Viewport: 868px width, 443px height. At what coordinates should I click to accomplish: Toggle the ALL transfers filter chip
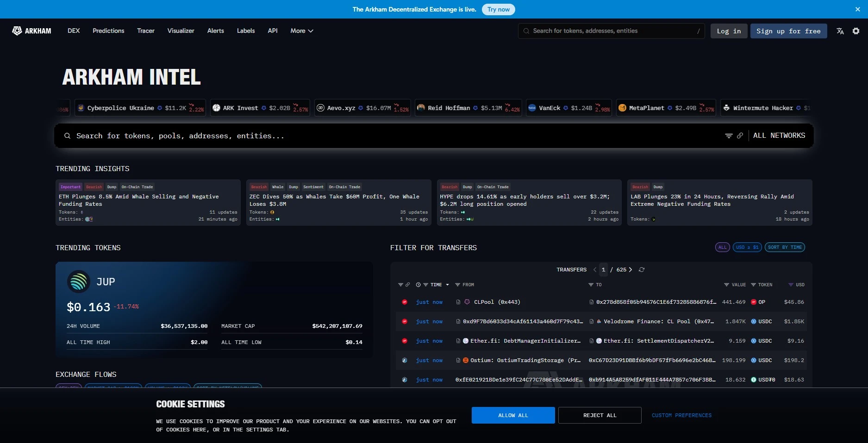723,247
